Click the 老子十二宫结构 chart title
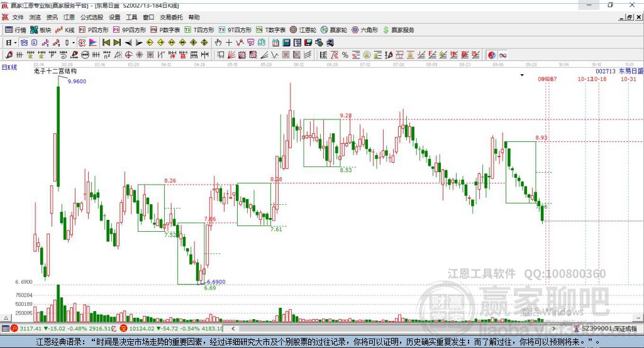This screenshot has width=644, height=348. (55, 71)
